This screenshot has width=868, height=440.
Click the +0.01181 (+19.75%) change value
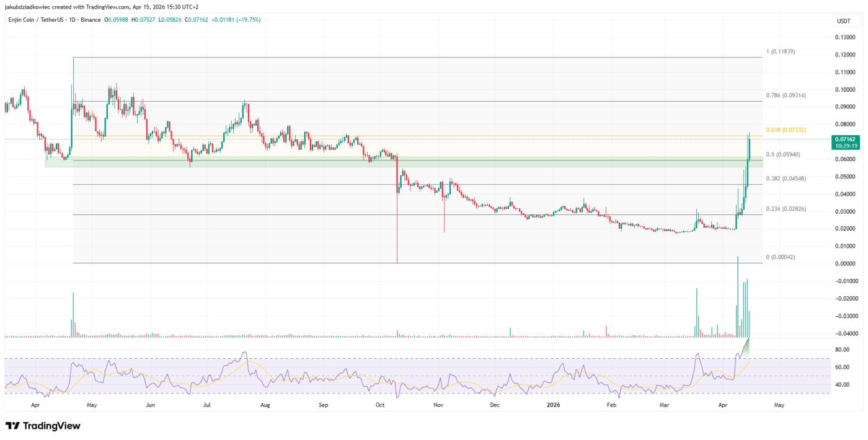[x=236, y=20]
